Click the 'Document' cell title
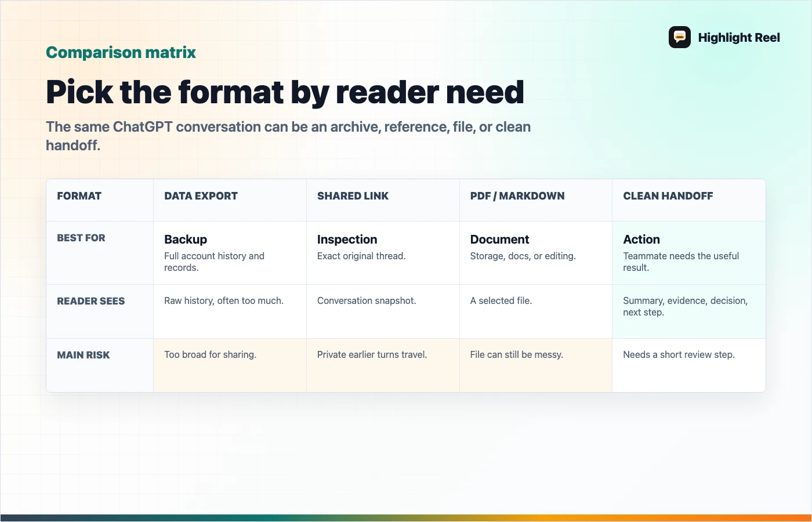Image resolution: width=812 pixels, height=522 pixels. click(x=499, y=240)
